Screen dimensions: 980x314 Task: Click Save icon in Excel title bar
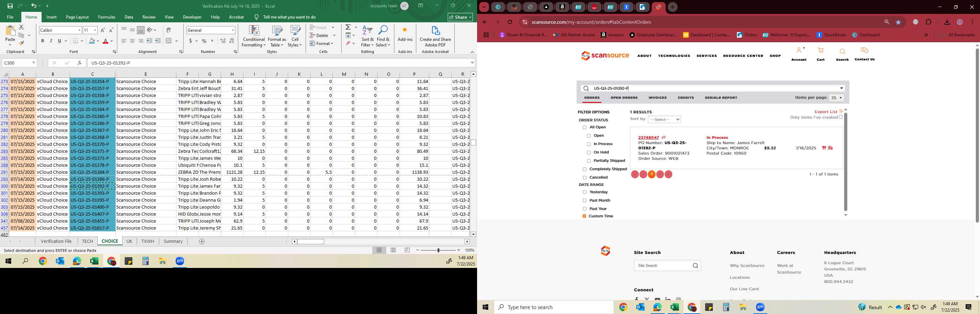pyautogui.click(x=10, y=6)
